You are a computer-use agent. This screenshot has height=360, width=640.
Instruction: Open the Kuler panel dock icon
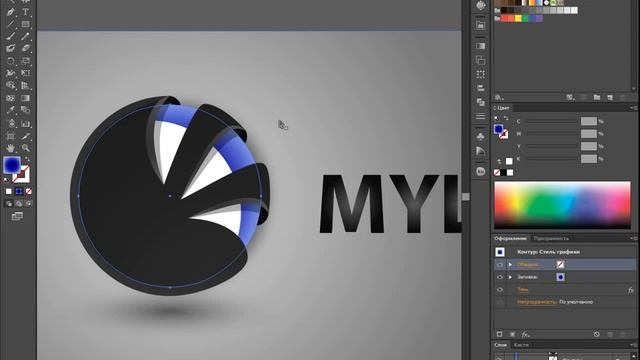pos(480,171)
